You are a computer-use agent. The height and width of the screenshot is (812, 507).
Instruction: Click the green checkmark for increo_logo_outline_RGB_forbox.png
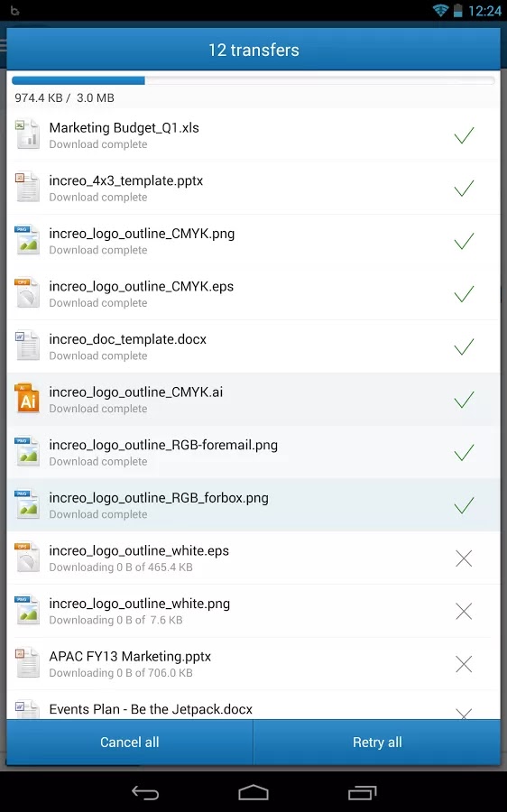click(x=464, y=505)
